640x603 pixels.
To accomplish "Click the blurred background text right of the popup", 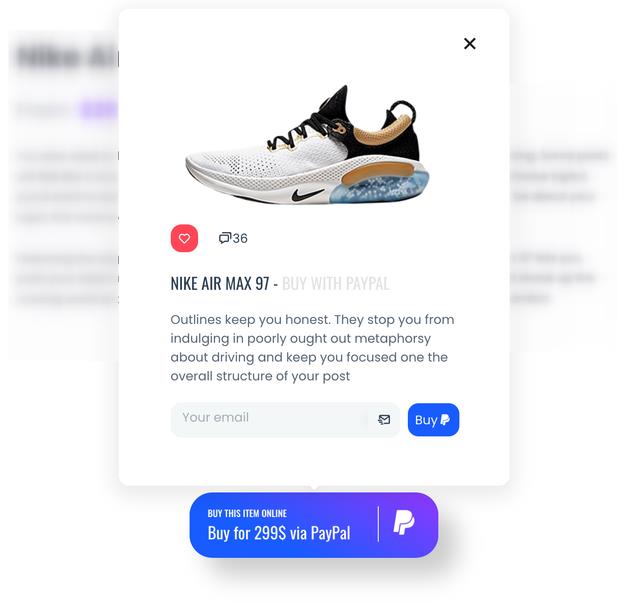I will click(557, 176).
